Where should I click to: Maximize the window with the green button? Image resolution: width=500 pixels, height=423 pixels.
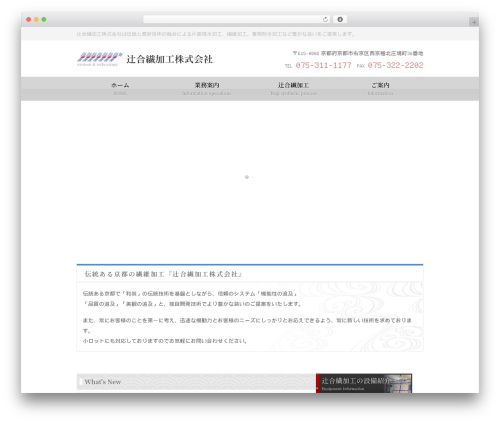coord(44,20)
